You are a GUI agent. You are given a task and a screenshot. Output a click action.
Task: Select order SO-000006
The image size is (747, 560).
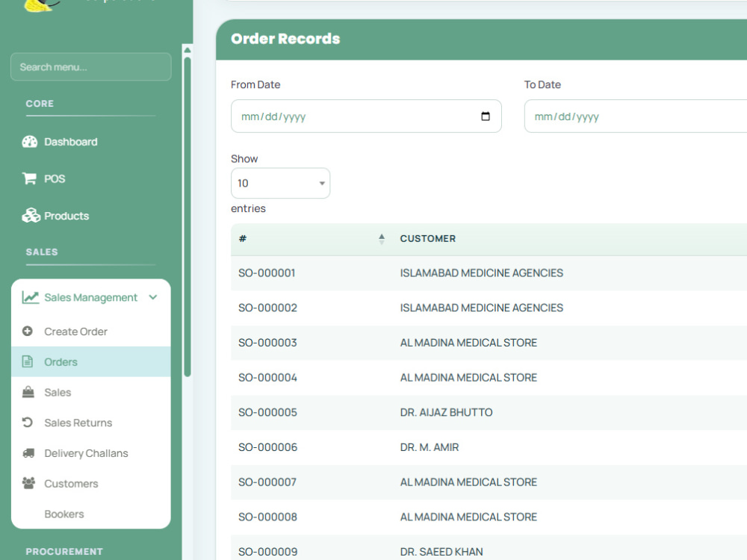pyautogui.click(x=267, y=447)
